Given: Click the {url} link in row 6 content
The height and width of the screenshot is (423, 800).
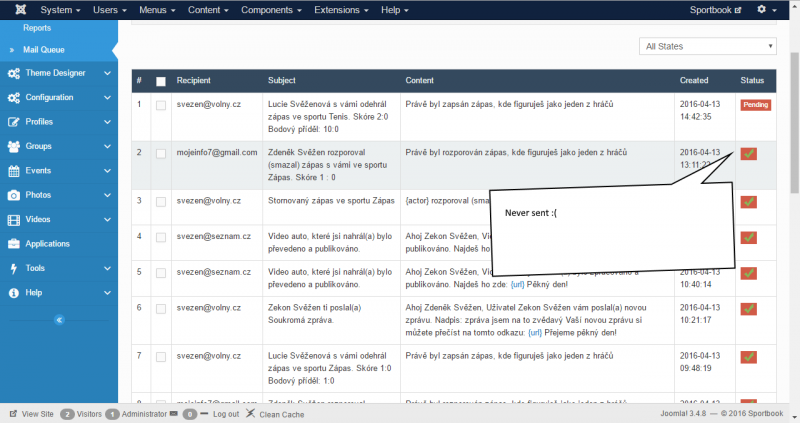Looking at the screenshot, I should 535,333.
